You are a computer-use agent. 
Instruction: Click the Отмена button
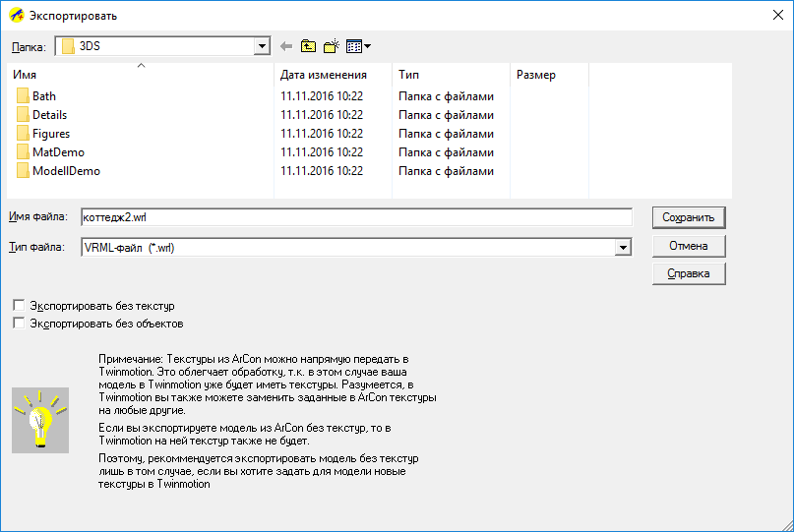[689, 245]
